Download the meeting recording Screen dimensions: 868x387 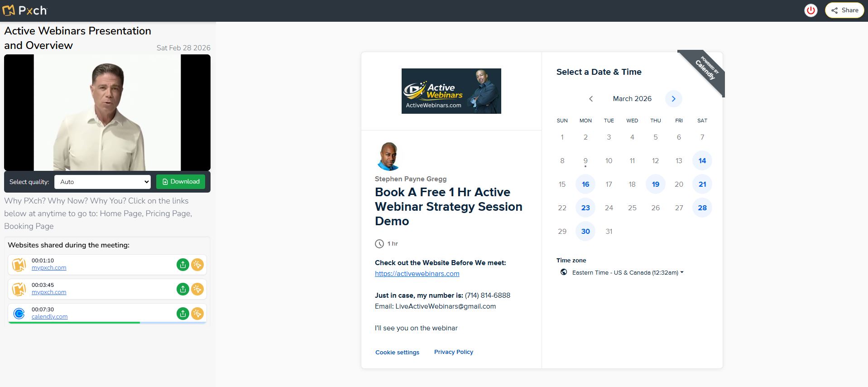[x=181, y=182]
